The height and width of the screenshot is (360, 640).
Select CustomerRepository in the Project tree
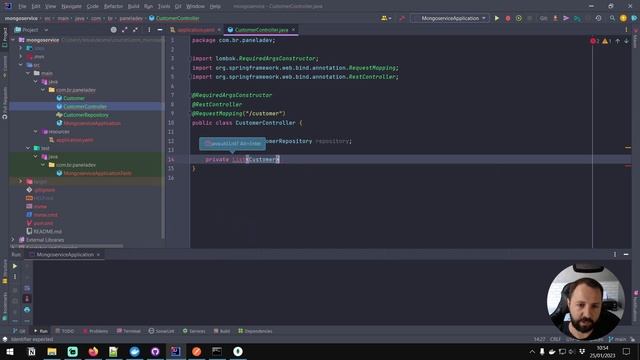[86, 115]
